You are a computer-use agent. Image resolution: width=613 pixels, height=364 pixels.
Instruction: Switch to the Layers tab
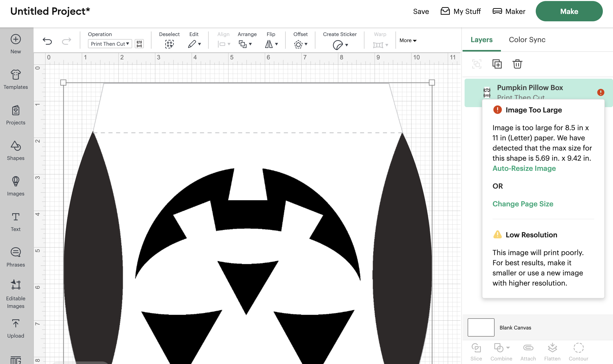(482, 40)
